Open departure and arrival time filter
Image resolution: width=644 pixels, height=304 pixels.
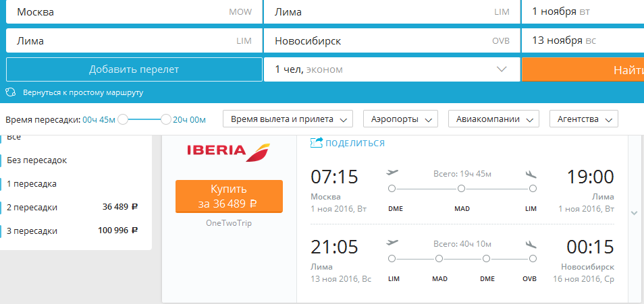pos(289,119)
